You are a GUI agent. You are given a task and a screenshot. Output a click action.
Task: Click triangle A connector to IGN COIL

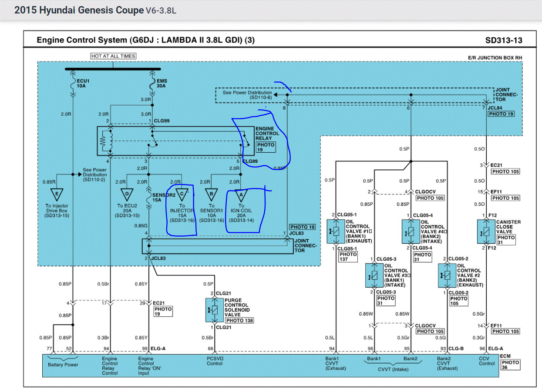pyautogui.click(x=241, y=194)
